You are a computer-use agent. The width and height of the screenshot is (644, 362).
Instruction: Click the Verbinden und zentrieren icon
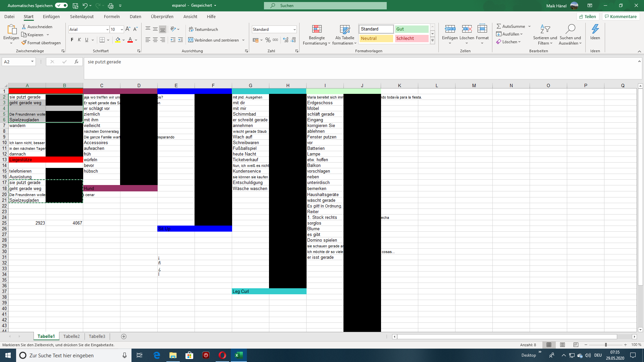coord(191,40)
